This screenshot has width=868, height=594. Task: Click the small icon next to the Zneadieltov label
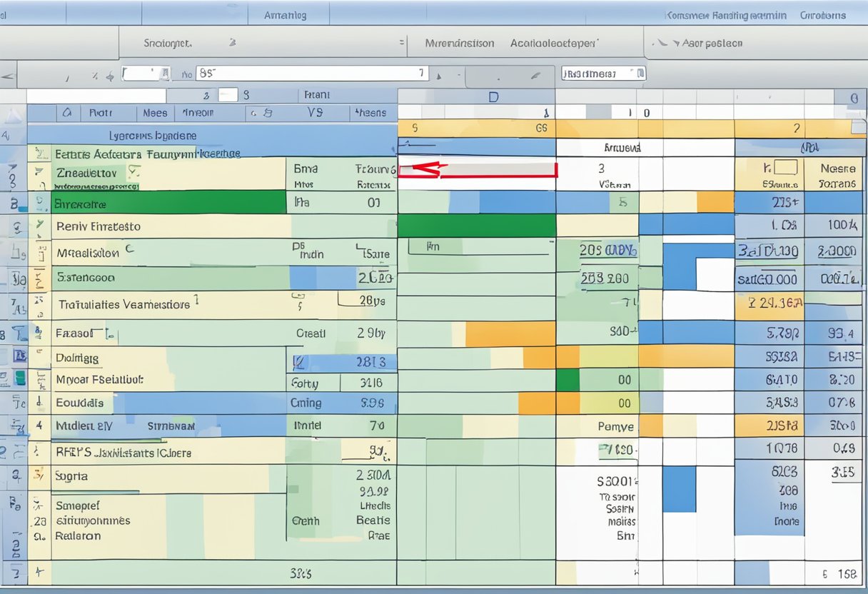point(133,171)
